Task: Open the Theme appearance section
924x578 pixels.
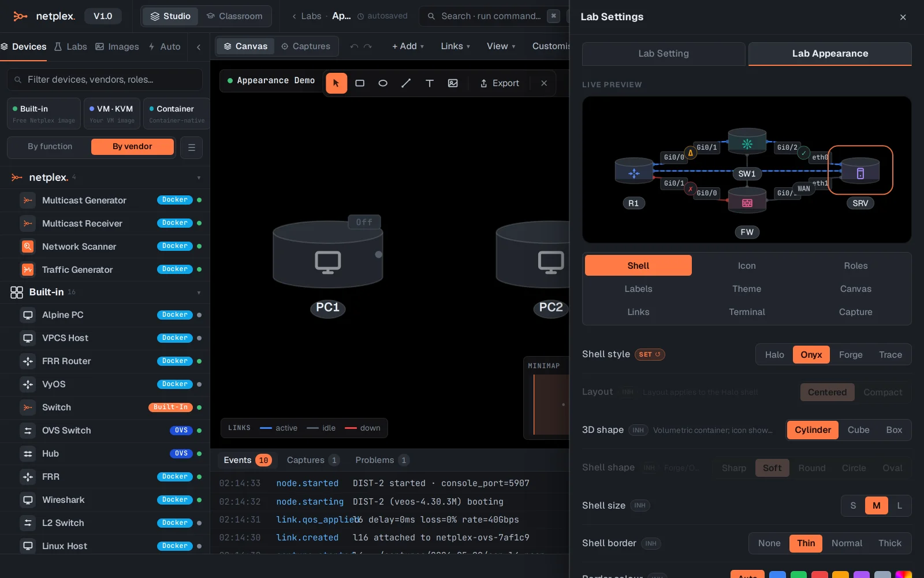Action: (747, 289)
